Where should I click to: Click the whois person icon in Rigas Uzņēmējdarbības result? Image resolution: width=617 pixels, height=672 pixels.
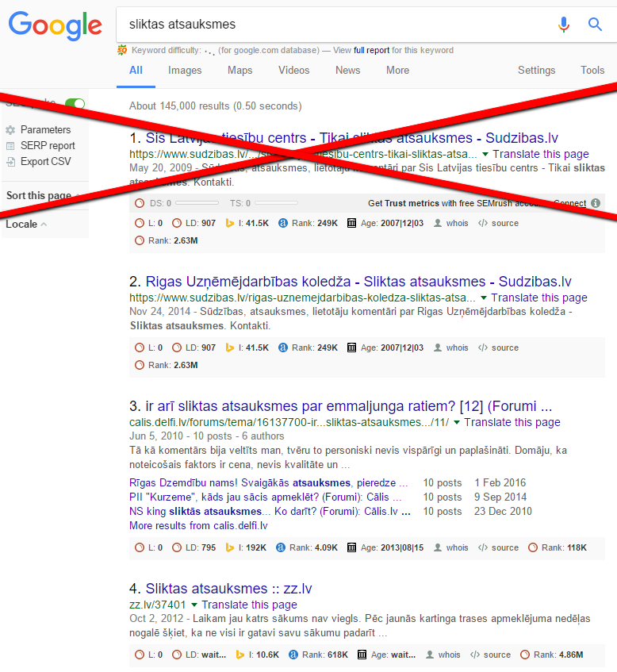(438, 348)
